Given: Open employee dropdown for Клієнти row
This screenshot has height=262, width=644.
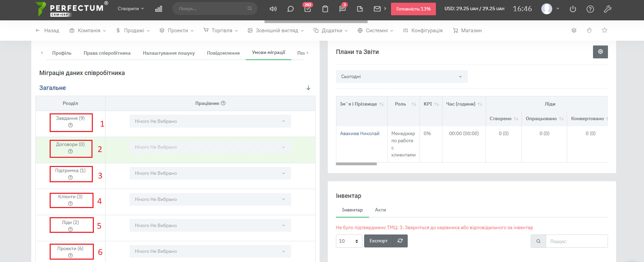Looking at the screenshot, I should (210, 199).
